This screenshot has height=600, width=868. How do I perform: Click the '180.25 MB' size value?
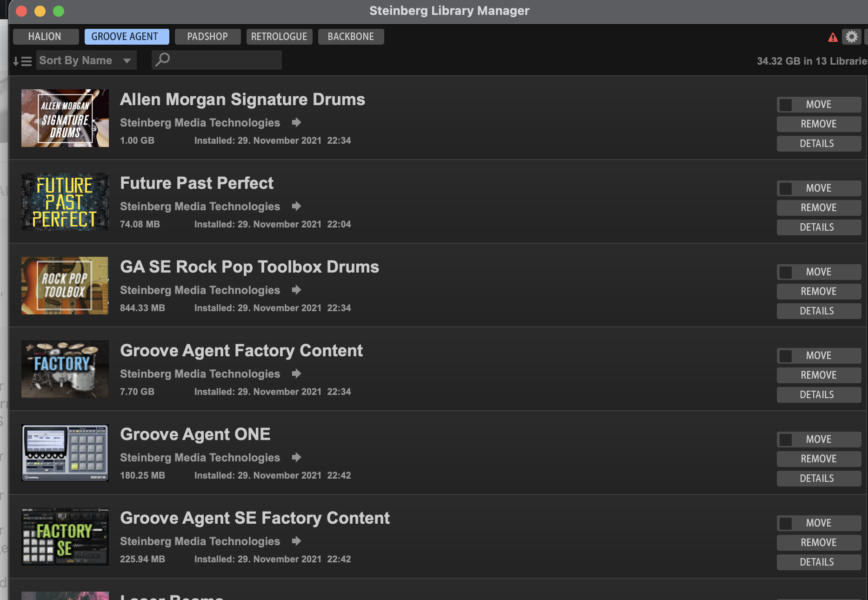tap(142, 475)
